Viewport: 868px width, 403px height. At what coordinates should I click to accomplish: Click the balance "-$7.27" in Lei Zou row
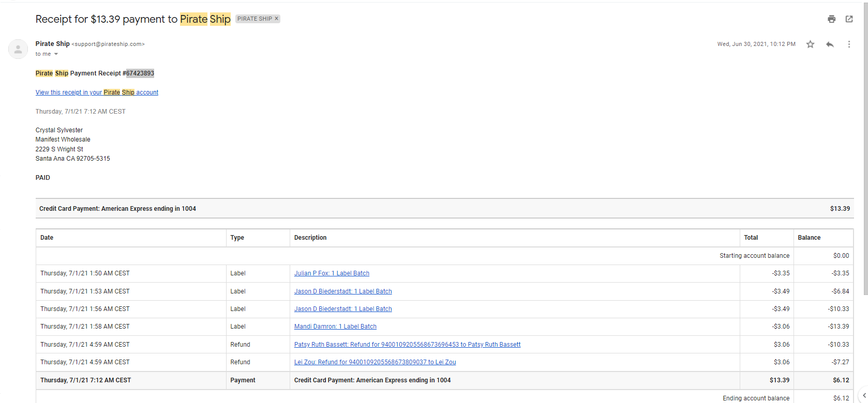click(x=841, y=362)
